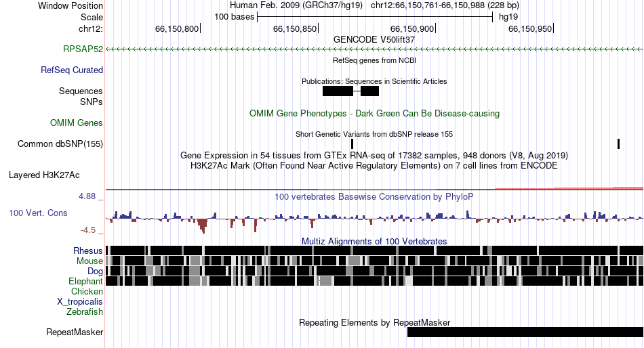Click the GTEx Gene Expression track title
Viewport: 644px width, 348px height.
(374, 156)
